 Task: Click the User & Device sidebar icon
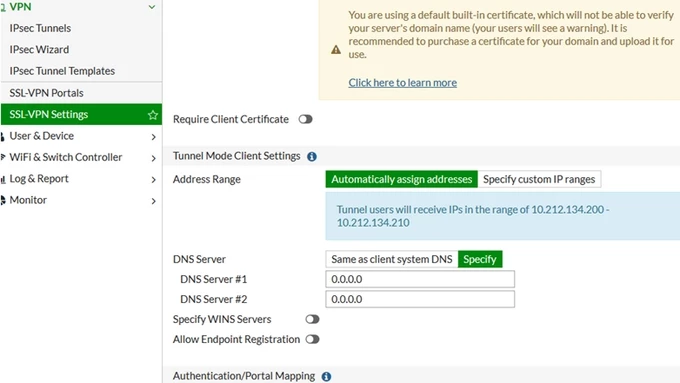[x=2, y=137]
